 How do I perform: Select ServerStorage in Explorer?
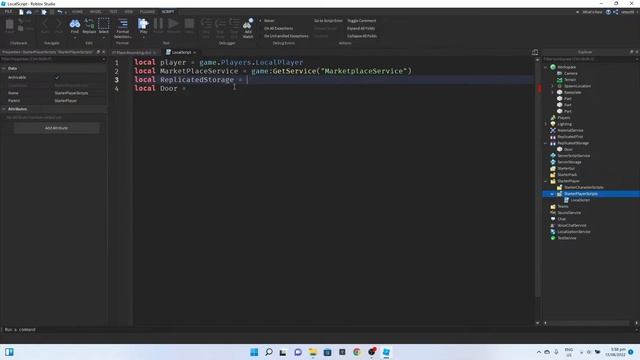[569, 162]
